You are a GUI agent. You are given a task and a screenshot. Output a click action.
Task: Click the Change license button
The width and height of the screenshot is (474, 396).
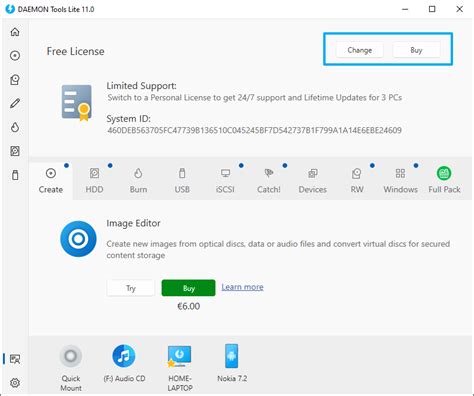pyautogui.click(x=360, y=50)
